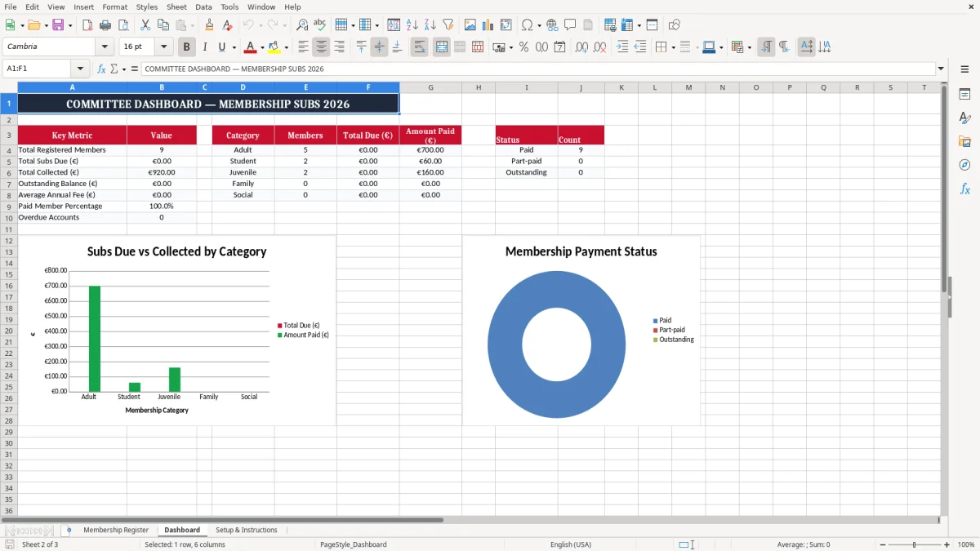Format as percent
Image resolution: width=980 pixels, height=551 pixels.
[523, 47]
